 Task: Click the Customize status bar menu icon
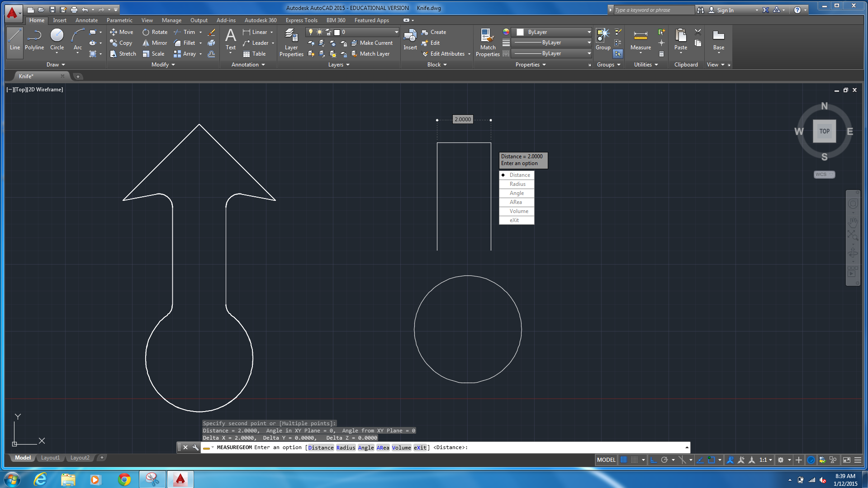(858, 460)
